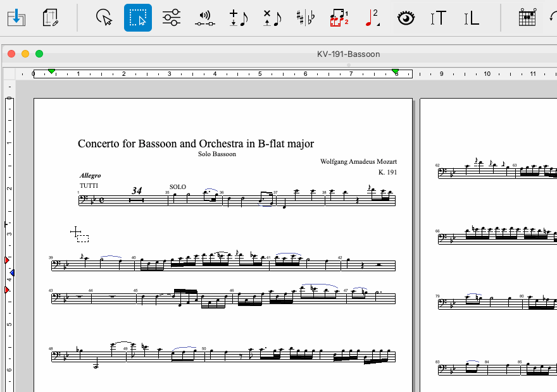Click the right green margin marker on ruler
The height and width of the screenshot is (392, 557).
[x=395, y=71]
